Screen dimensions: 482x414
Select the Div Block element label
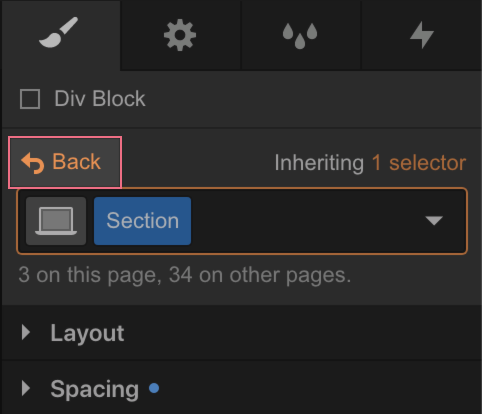(x=100, y=99)
